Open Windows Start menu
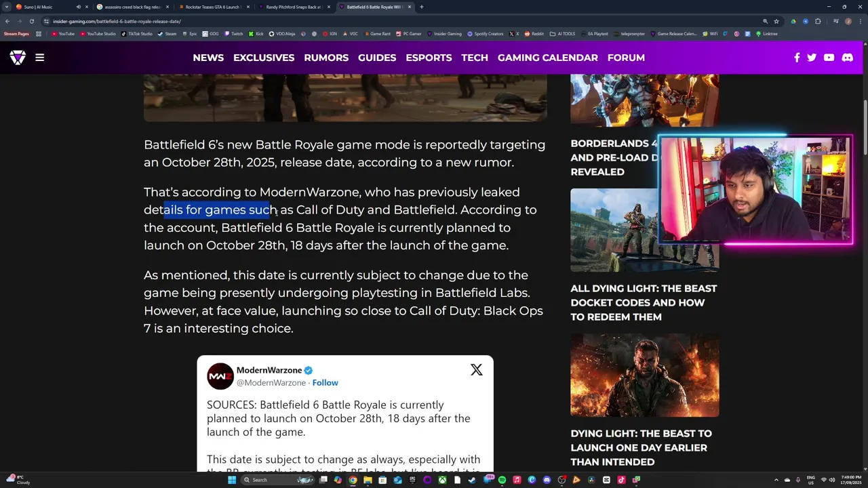Image resolution: width=868 pixels, height=488 pixels. 232,480
